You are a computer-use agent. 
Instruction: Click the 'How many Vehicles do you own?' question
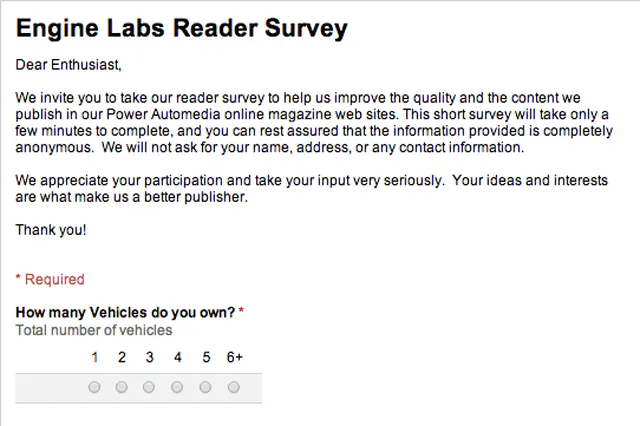click(x=125, y=312)
